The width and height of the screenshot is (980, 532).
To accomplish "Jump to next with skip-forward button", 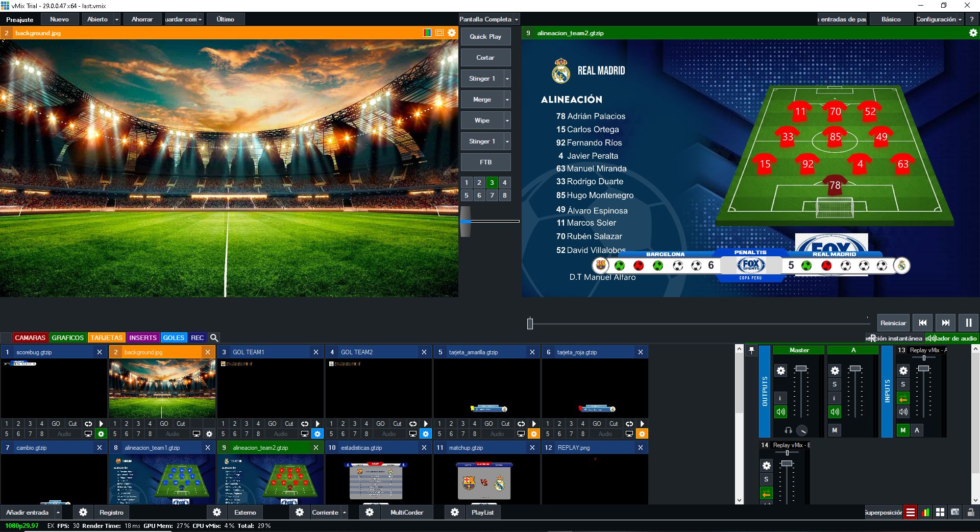I will pos(945,323).
